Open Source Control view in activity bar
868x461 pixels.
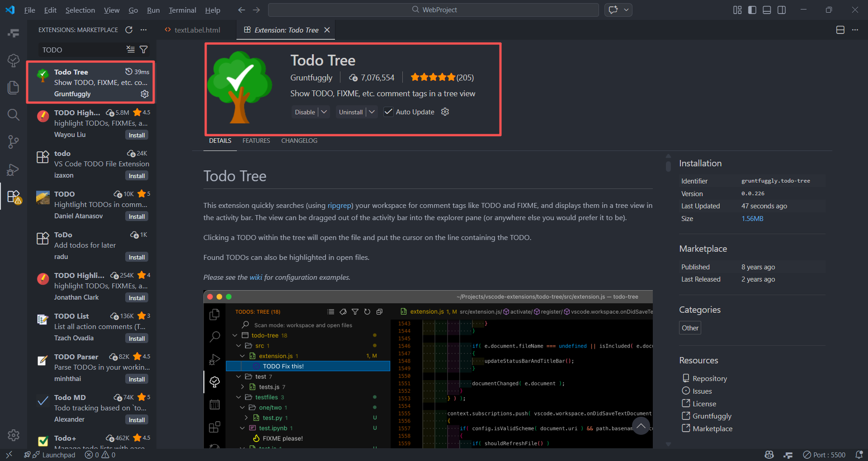(14, 142)
